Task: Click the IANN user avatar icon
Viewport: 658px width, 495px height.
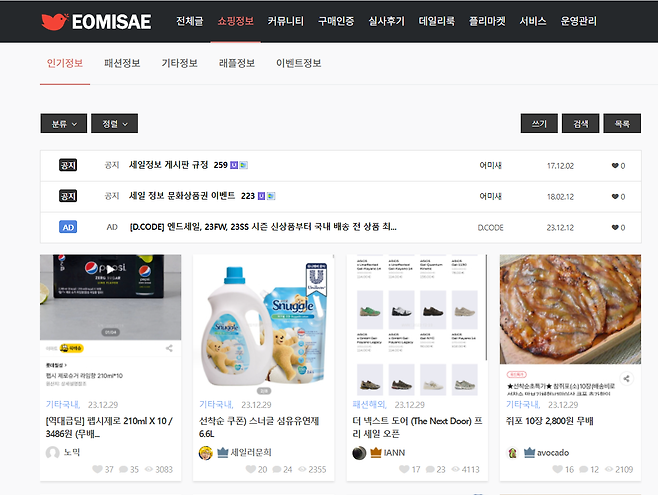Action: click(359, 453)
